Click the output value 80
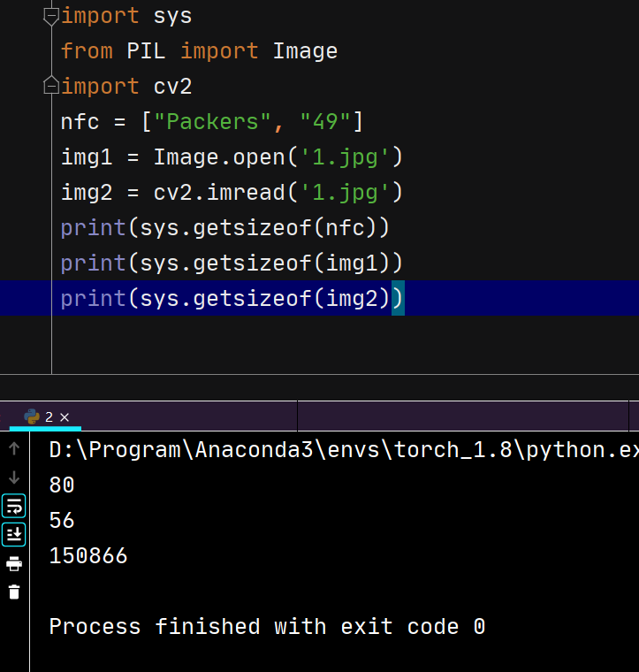Viewport: 639px width, 672px height. 62,485
